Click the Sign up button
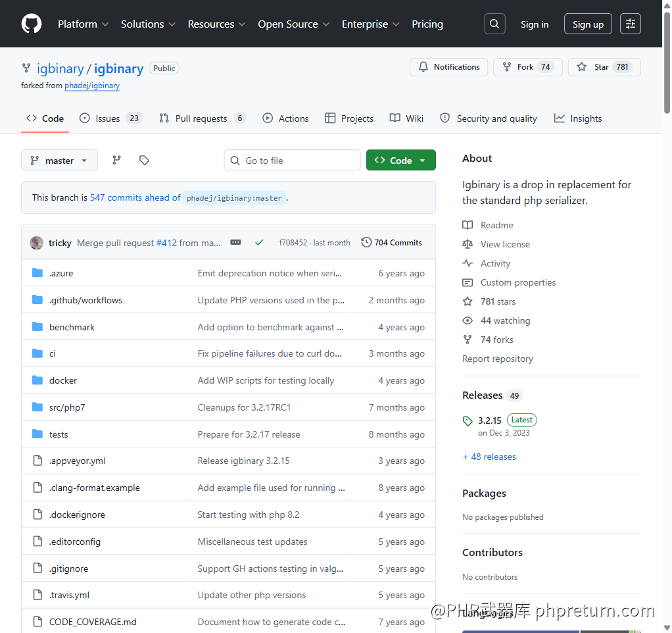 [x=588, y=24]
